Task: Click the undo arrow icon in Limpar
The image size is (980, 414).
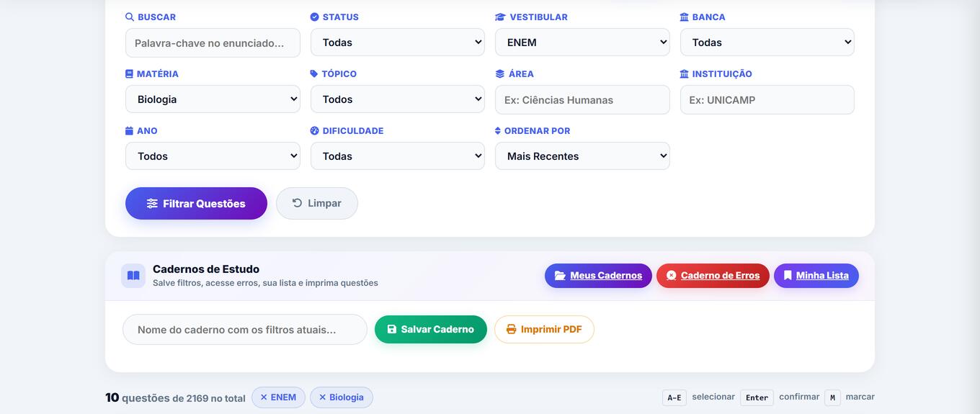Action: click(x=297, y=203)
